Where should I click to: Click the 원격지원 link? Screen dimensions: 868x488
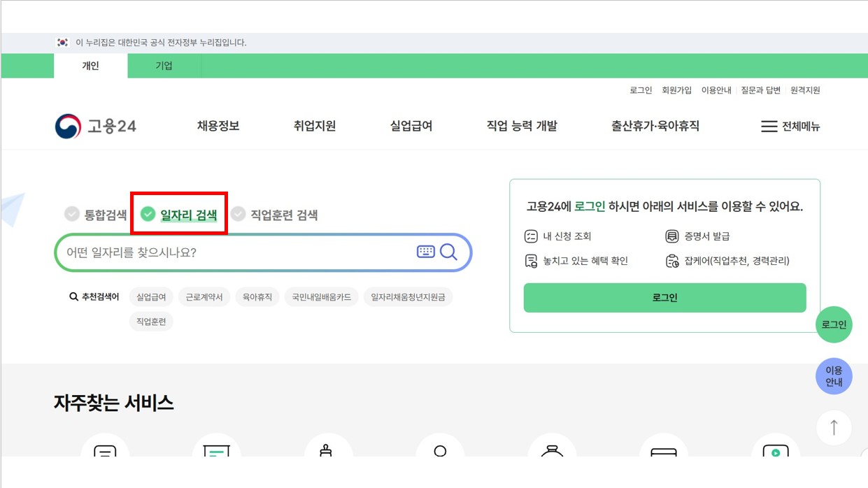pyautogui.click(x=805, y=90)
